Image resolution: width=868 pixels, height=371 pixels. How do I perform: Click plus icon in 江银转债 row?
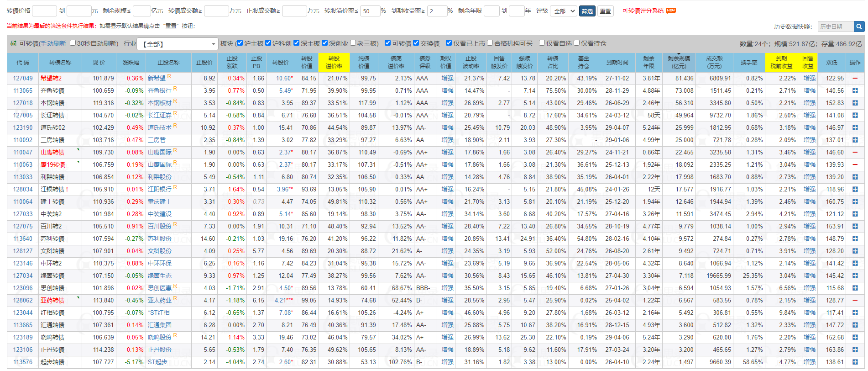pyautogui.click(x=855, y=190)
